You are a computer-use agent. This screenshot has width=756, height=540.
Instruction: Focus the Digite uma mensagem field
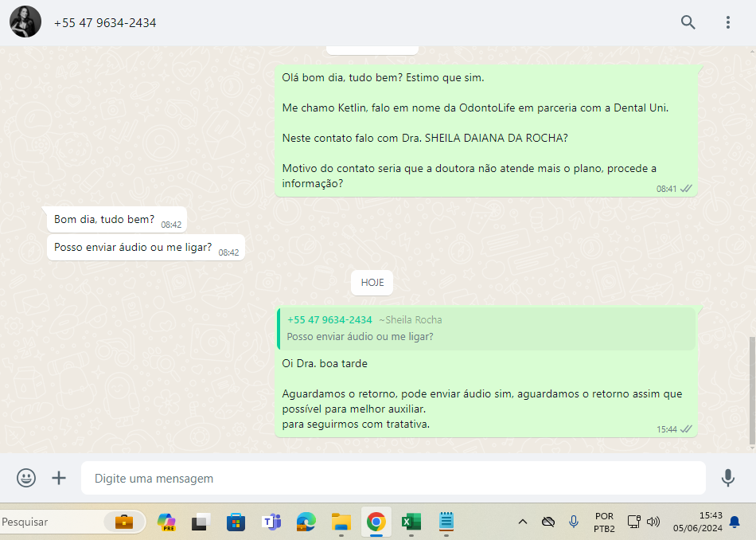point(393,478)
